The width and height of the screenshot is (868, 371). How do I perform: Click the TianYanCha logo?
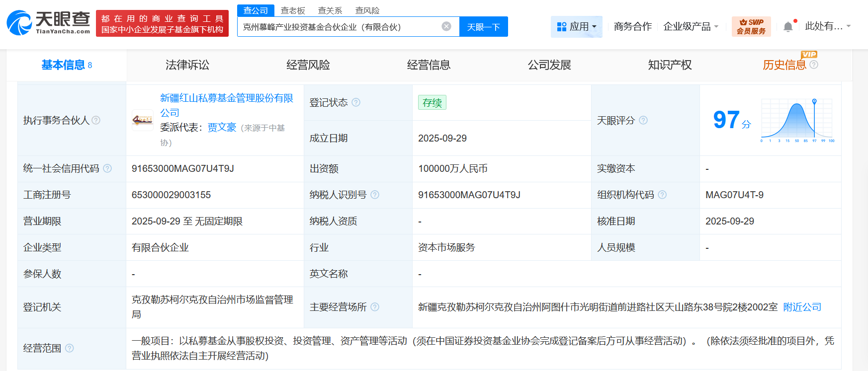pyautogui.click(x=48, y=23)
